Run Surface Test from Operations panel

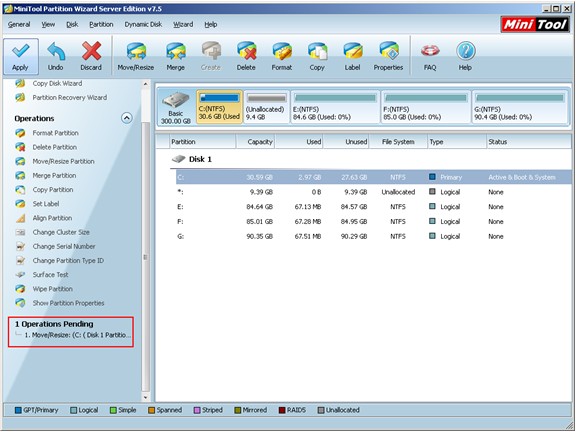[x=42, y=275]
